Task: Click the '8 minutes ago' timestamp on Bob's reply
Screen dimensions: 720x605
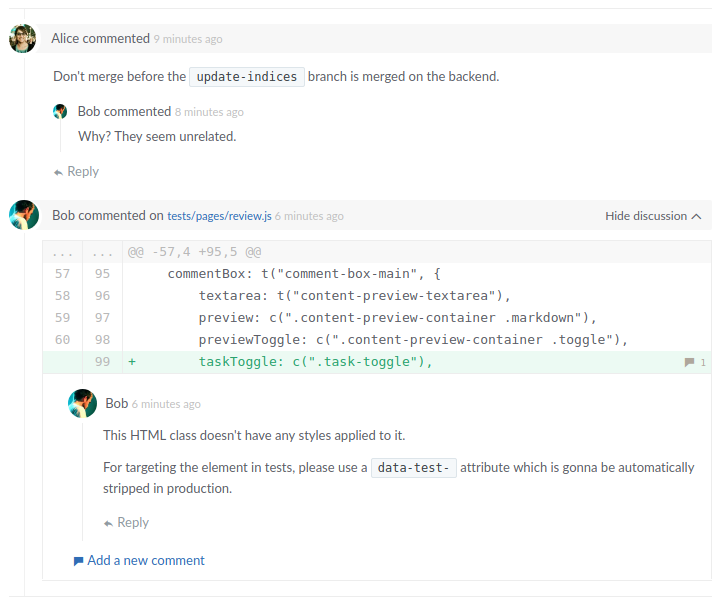Action: (209, 113)
